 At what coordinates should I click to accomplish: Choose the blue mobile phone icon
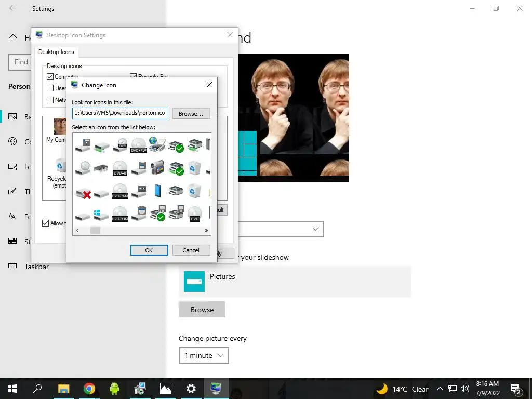pyautogui.click(x=157, y=191)
